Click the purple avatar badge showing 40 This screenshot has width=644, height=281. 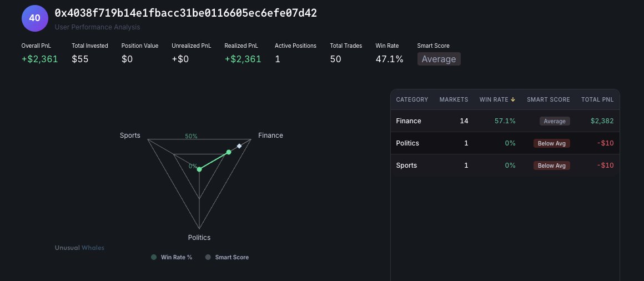click(x=34, y=18)
